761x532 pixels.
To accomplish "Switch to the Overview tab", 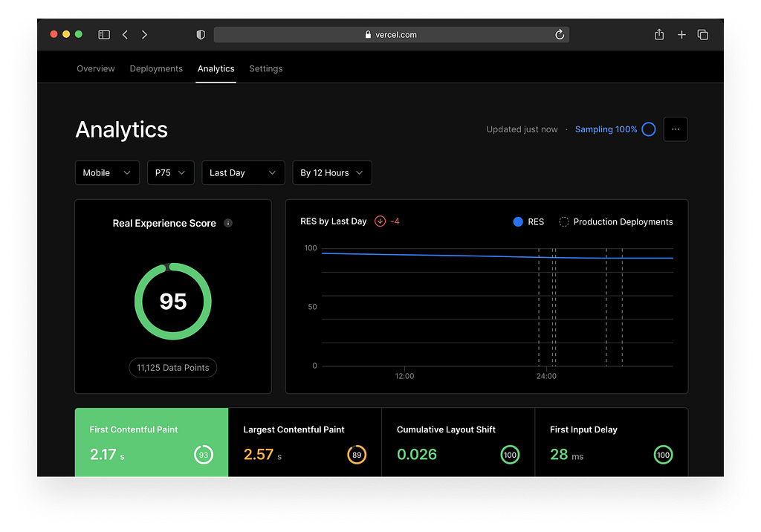I will pyautogui.click(x=96, y=68).
